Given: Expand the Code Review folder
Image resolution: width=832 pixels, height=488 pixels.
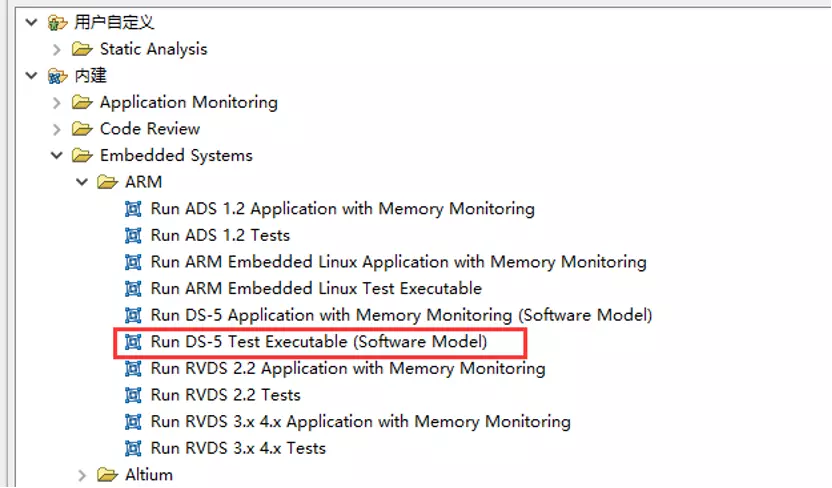Looking at the screenshot, I should pos(57,129).
